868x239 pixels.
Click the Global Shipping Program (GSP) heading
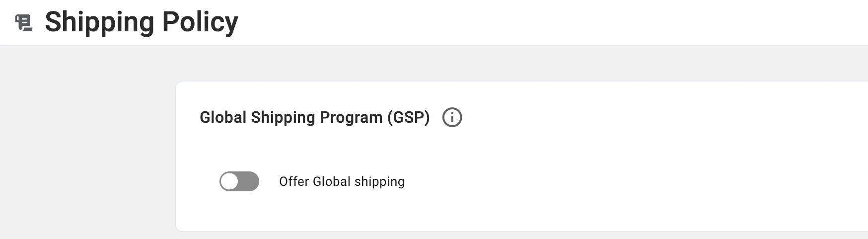314,117
